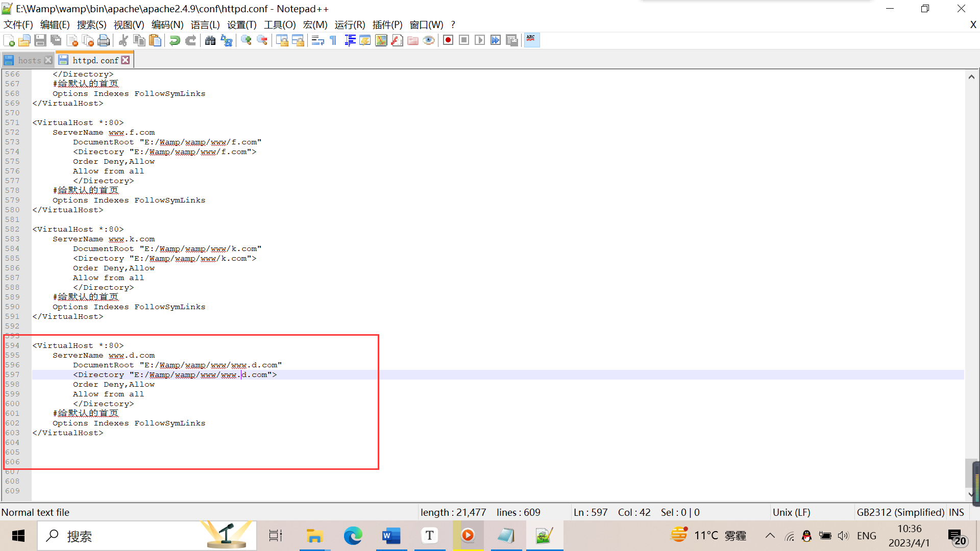
Task: Open the 文件(F) menu
Action: (x=18, y=24)
